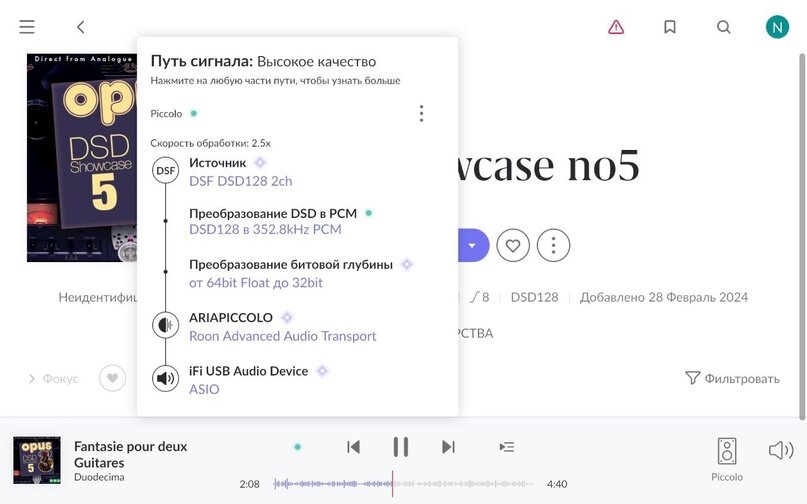
Task: Click Путь сигнала: Высокое качество heading
Action: click(263, 61)
